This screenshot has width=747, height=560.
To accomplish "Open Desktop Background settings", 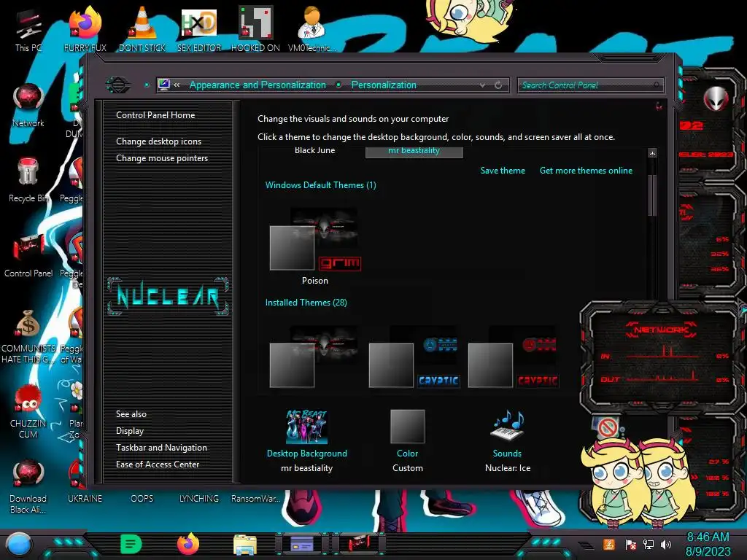I will pos(307,441).
